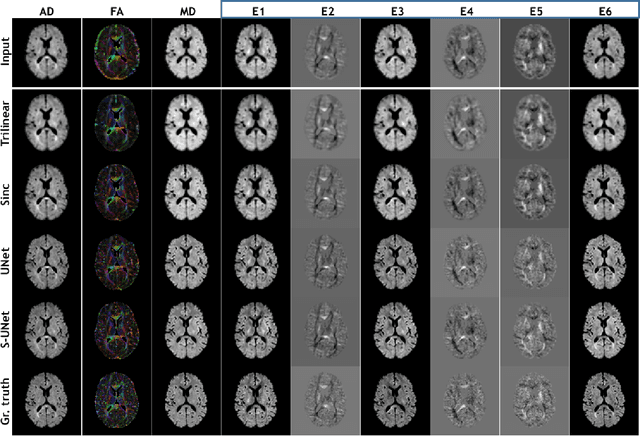Screen dimensions: 640x436
Task: Select the E6 column header
Action: click(604, 9)
